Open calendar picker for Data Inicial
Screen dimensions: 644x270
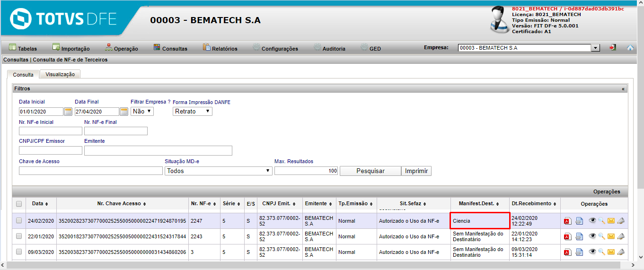point(68,112)
